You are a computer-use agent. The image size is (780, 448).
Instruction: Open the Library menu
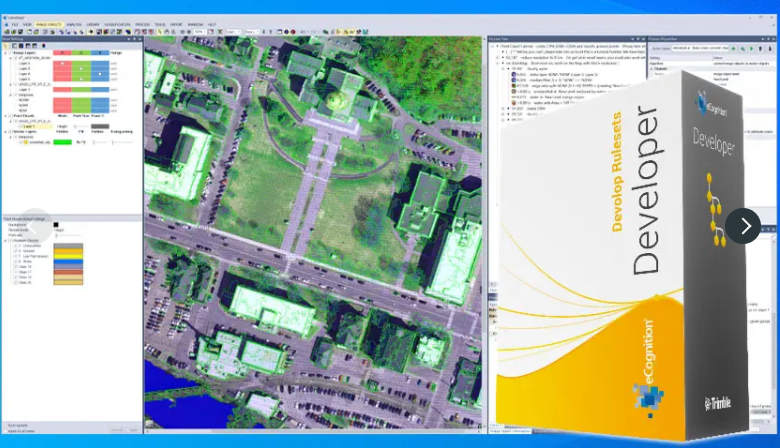(x=93, y=24)
